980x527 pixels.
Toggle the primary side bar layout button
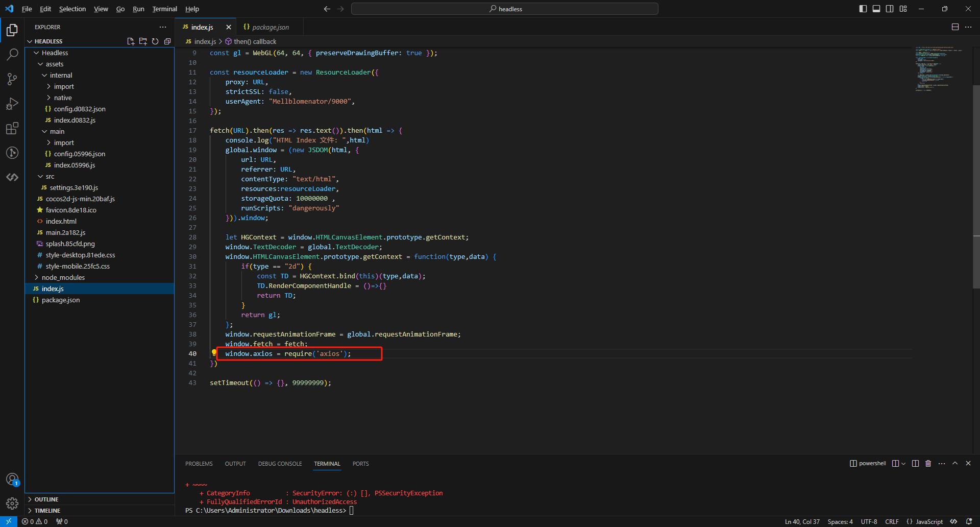pyautogui.click(x=863, y=9)
